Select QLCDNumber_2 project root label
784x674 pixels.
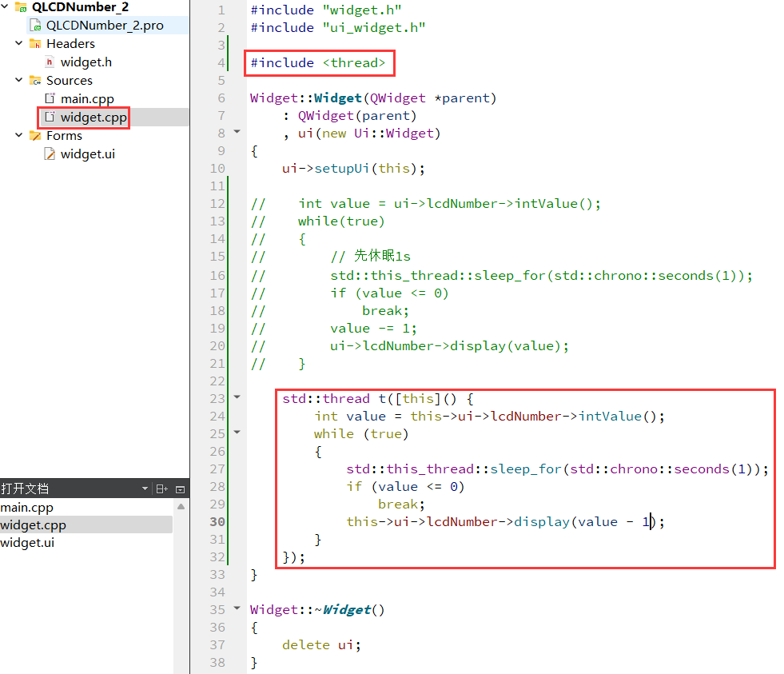click(x=80, y=7)
